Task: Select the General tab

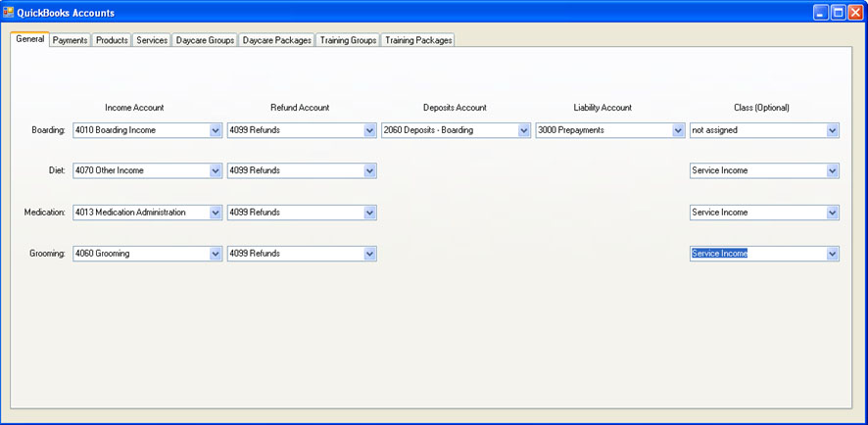Action: pyautogui.click(x=30, y=39)
